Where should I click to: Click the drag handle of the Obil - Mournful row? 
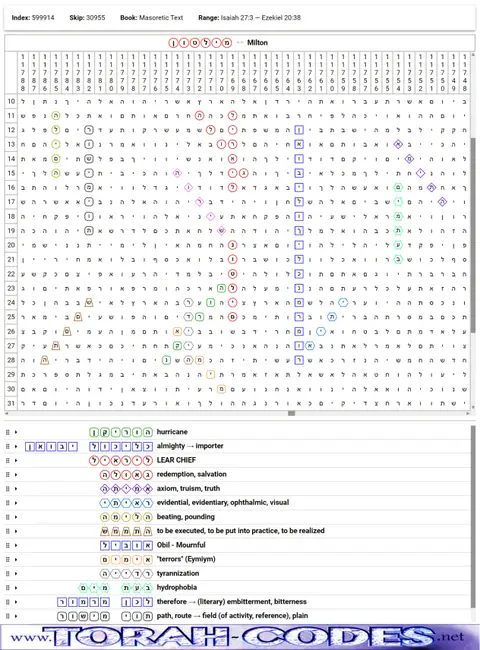pos(7,545)
